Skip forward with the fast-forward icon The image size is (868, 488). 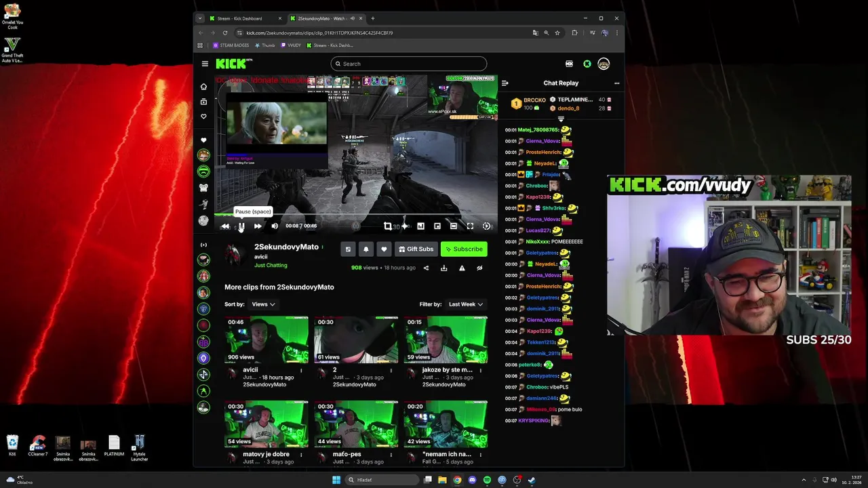[258, 226]
